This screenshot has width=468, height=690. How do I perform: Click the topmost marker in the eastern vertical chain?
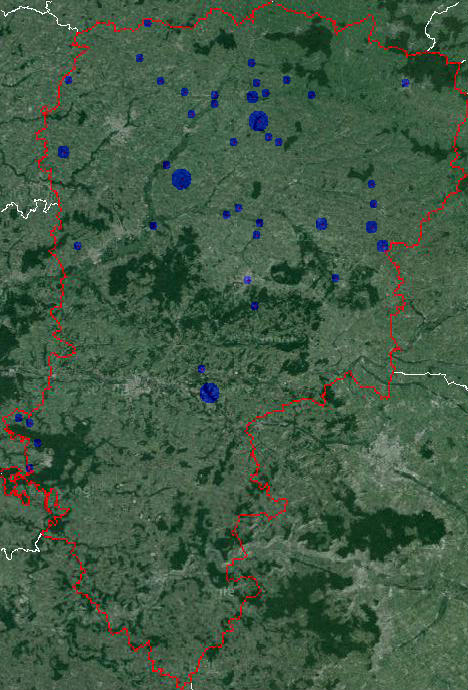point(371,184)
